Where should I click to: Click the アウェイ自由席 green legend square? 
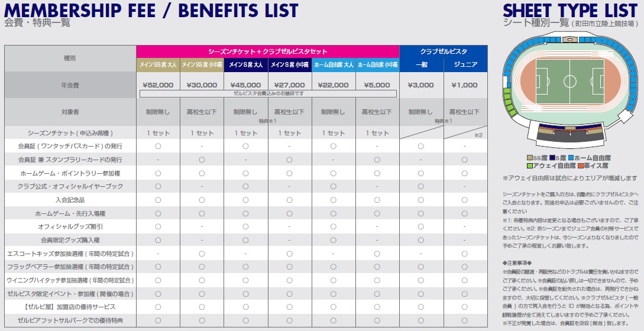click(x=530, y=165)
